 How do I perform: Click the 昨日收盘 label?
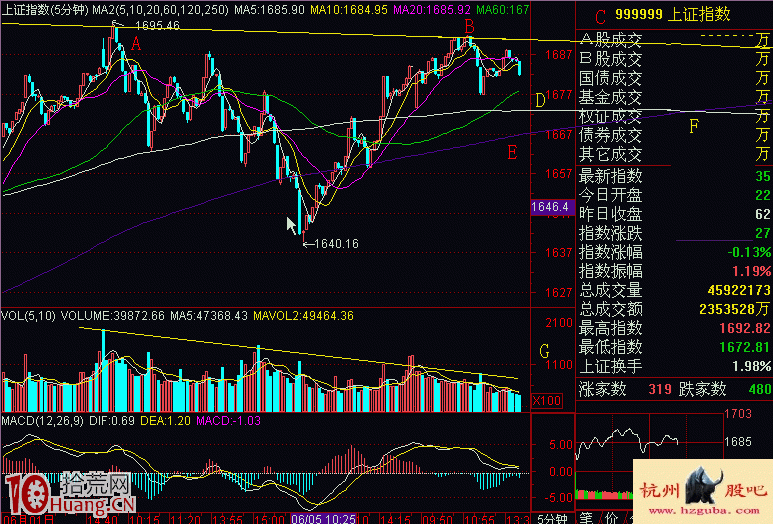point(610,214)
